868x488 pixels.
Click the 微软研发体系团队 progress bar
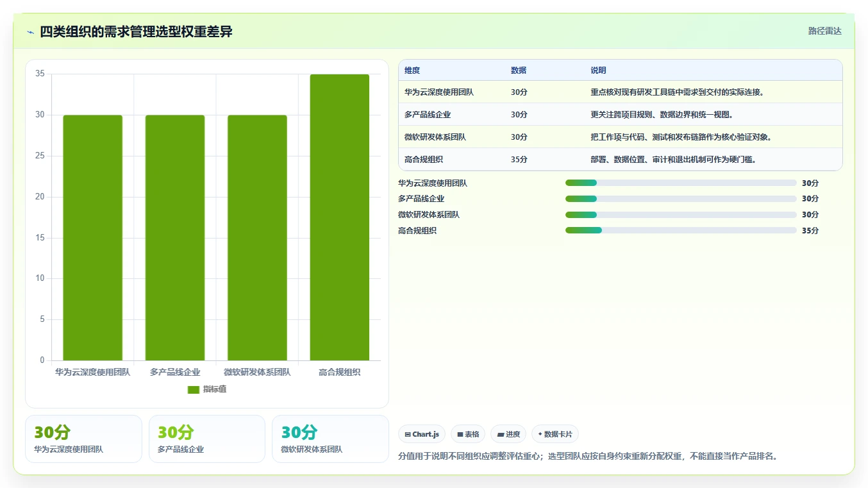pos(681,215)
